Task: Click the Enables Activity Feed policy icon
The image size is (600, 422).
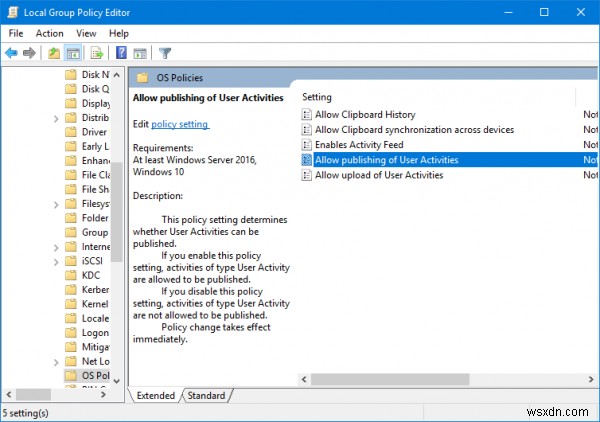Action: click(307, 145)
